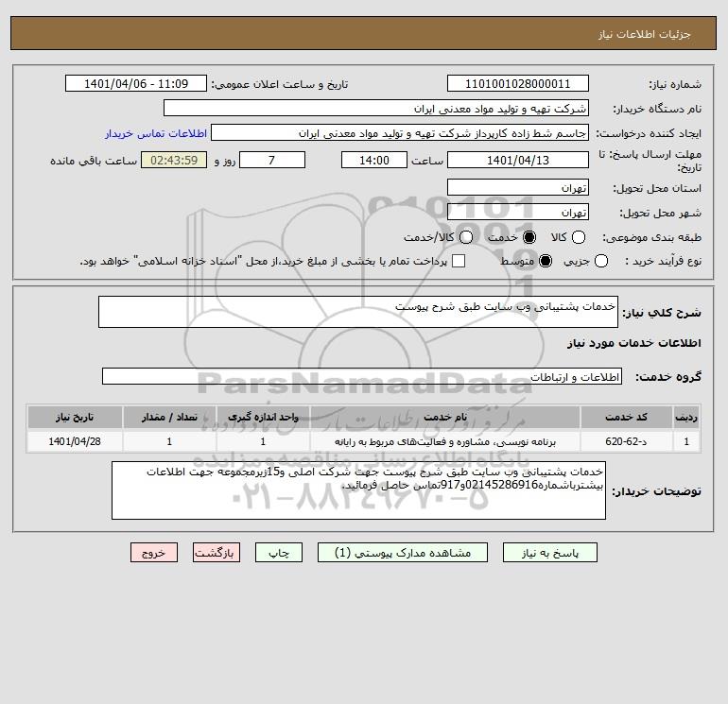The height and width of the screenshot is (704, 728).
Task: Select the خدمت radio button
Action: [x=529, y=237]
